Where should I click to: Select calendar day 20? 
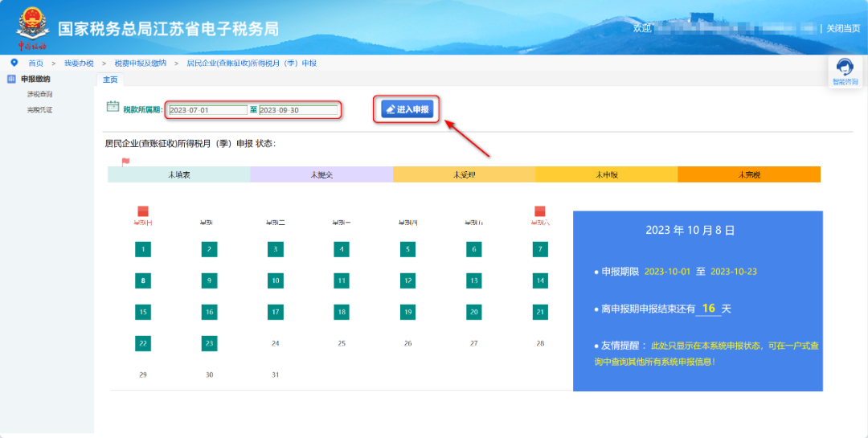[474, 312]
